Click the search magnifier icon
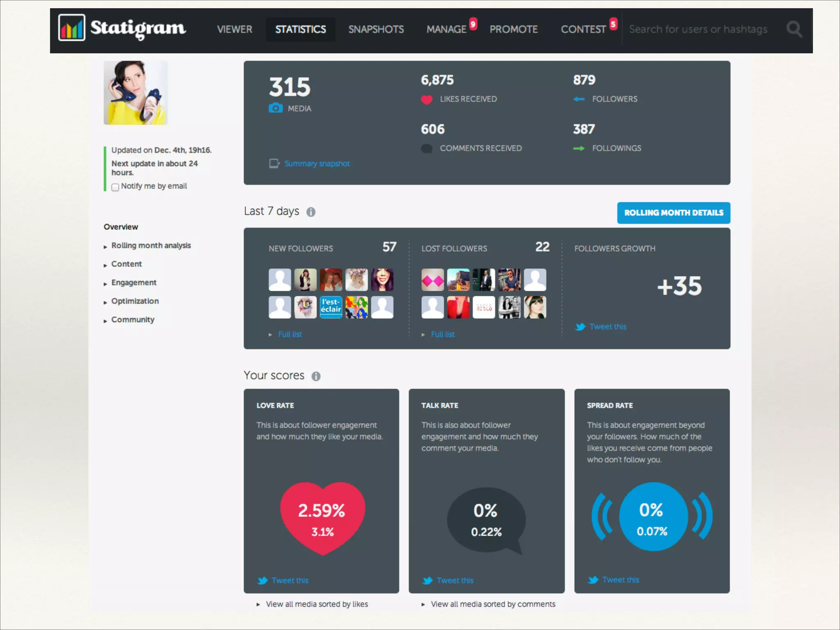 (x=794, y=29)
